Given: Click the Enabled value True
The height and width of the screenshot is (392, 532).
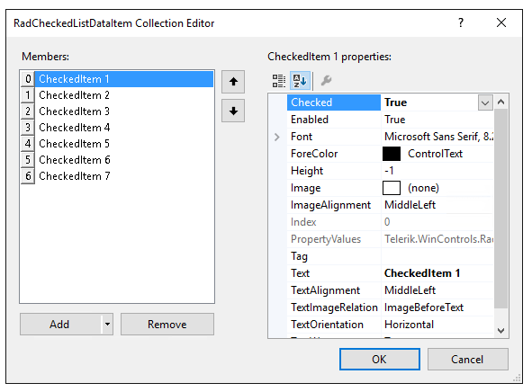Looking at the screenshot, I should tap(394, 120).
